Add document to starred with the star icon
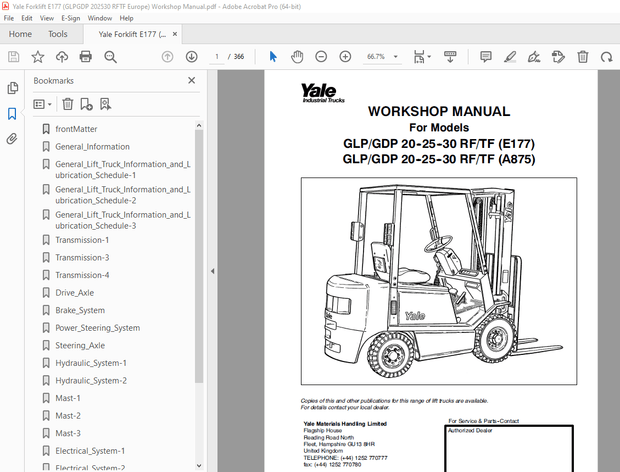Screen dimensions: 620x472 point(38,57)
